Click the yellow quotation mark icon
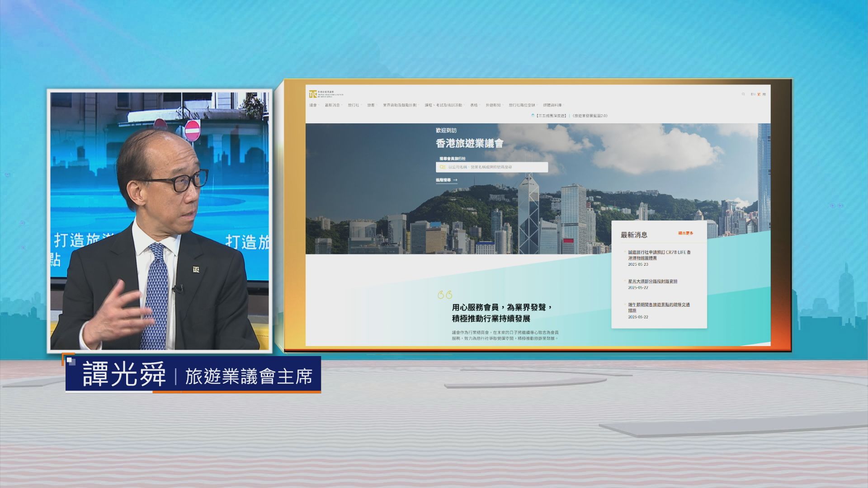 point(445,295)
